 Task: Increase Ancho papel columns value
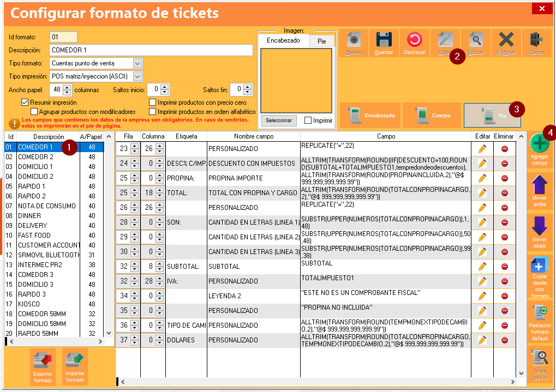pos(67,87)
